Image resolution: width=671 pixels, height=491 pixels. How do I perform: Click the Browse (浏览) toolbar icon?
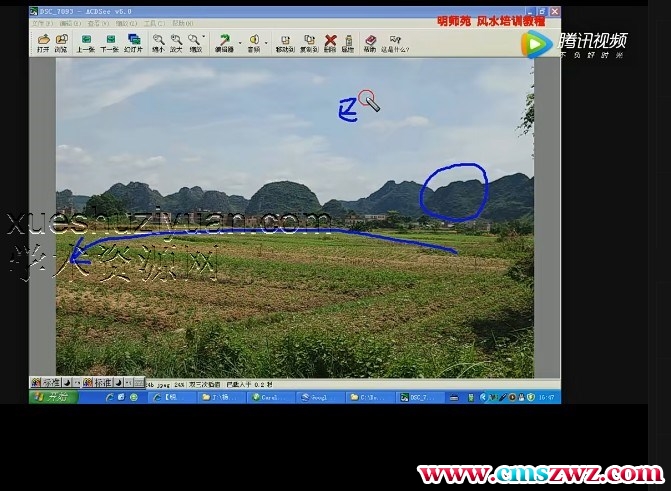(61, 42)
